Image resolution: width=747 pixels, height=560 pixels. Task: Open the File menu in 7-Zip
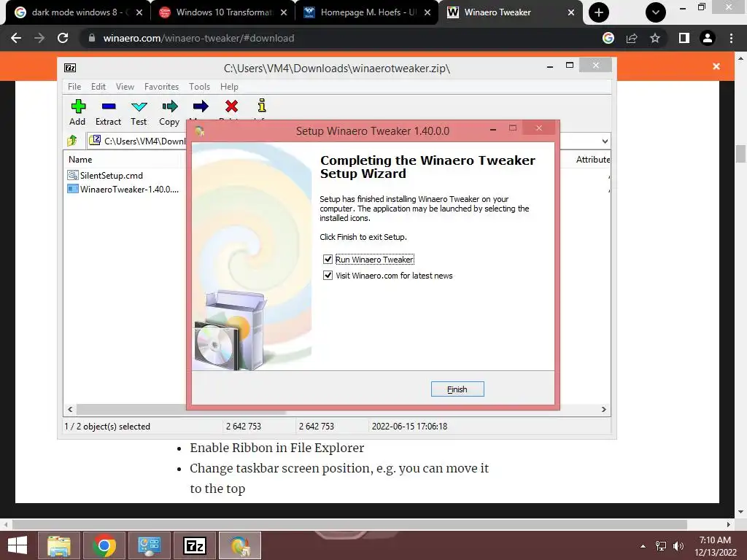(x=74, y=87)
